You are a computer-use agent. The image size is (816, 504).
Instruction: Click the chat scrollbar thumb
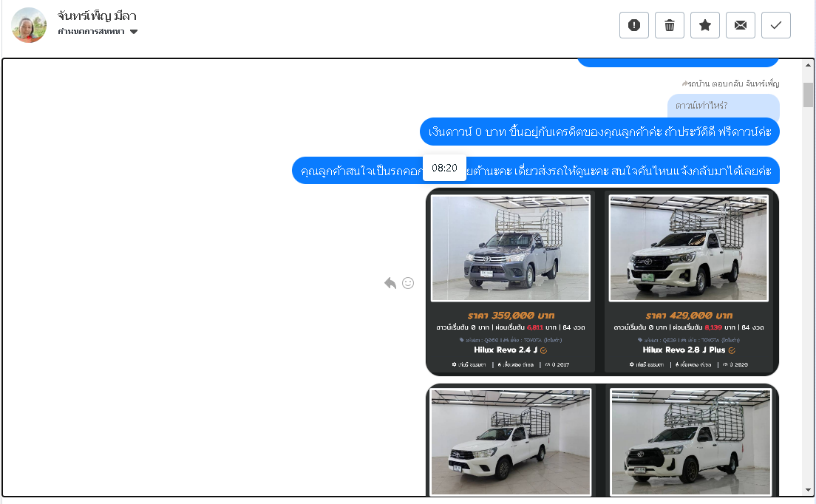(808, 95)
